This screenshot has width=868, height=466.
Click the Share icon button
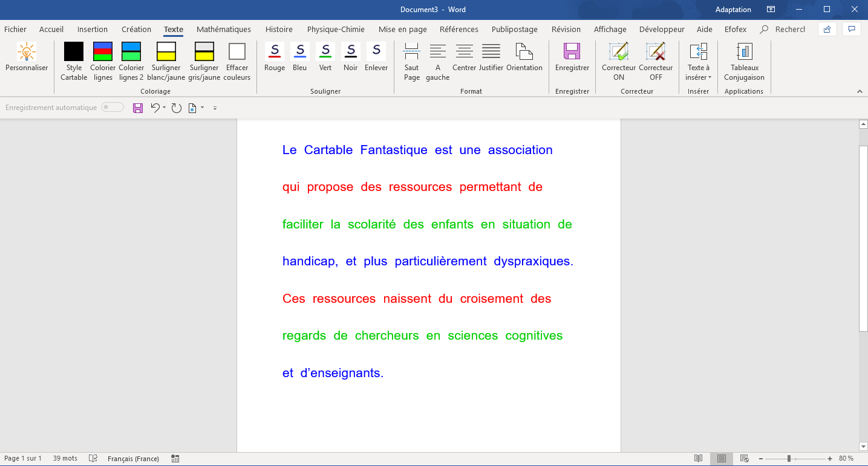(x=827, y=29)
